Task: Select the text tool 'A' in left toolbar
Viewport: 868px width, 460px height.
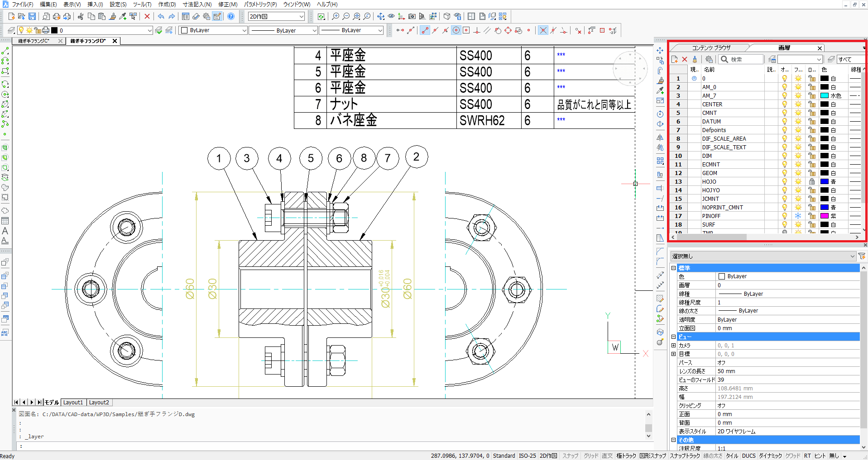Action: pyautogui.click(x=5, y=231)
